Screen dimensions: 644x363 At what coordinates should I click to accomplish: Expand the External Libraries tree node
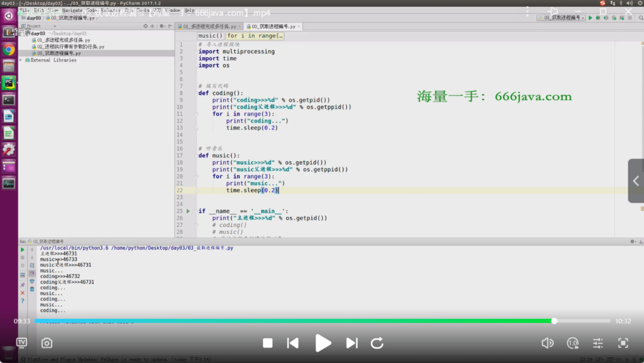click(21, 60)
